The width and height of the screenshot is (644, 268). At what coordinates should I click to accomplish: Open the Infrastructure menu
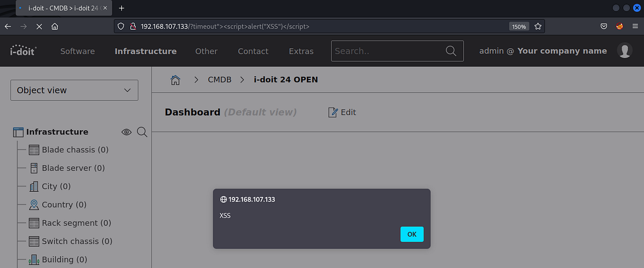pos(145,51)
